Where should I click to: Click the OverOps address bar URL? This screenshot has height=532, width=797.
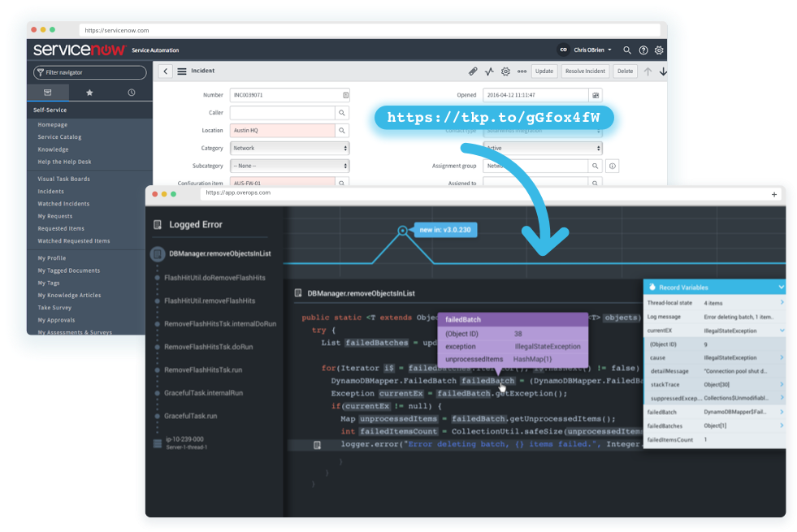(x=238, y=193)
